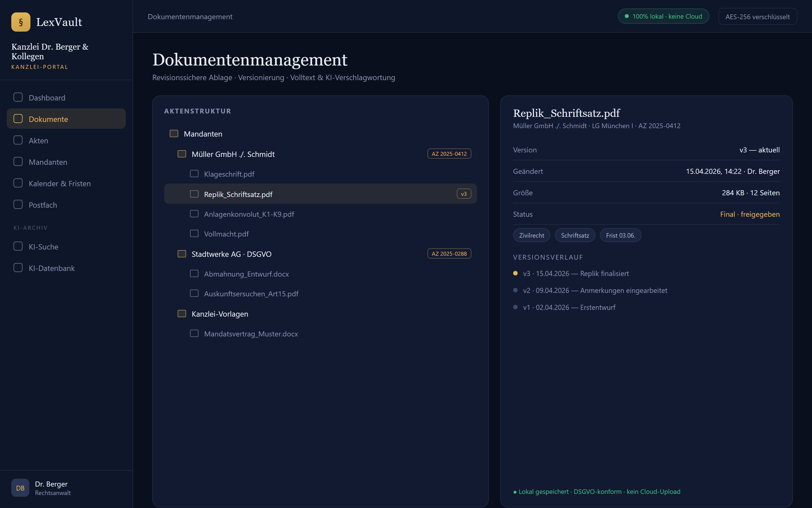The image size is (812, 508).
Task: Open version v3 · 15.04.2026 entry
Action: coord(571,273)
